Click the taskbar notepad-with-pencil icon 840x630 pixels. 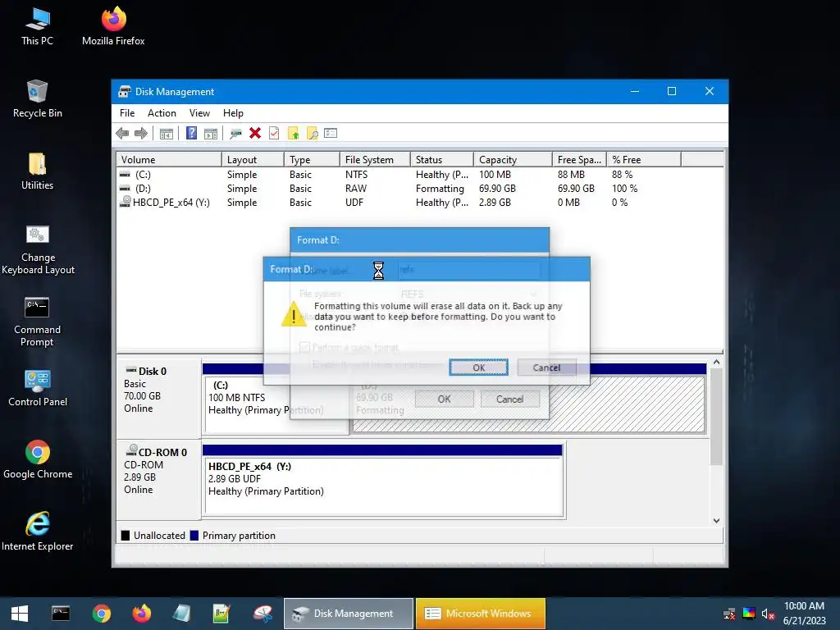(221, 614)
